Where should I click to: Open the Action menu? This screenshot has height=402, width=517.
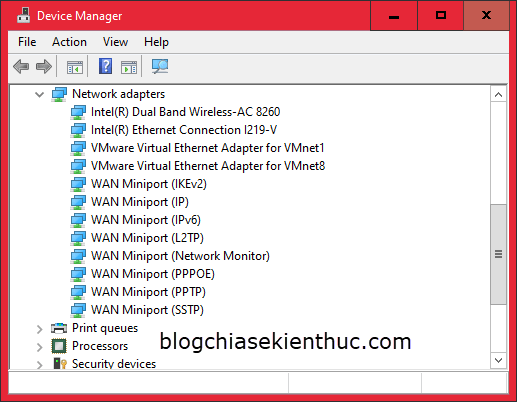[69, 42]
